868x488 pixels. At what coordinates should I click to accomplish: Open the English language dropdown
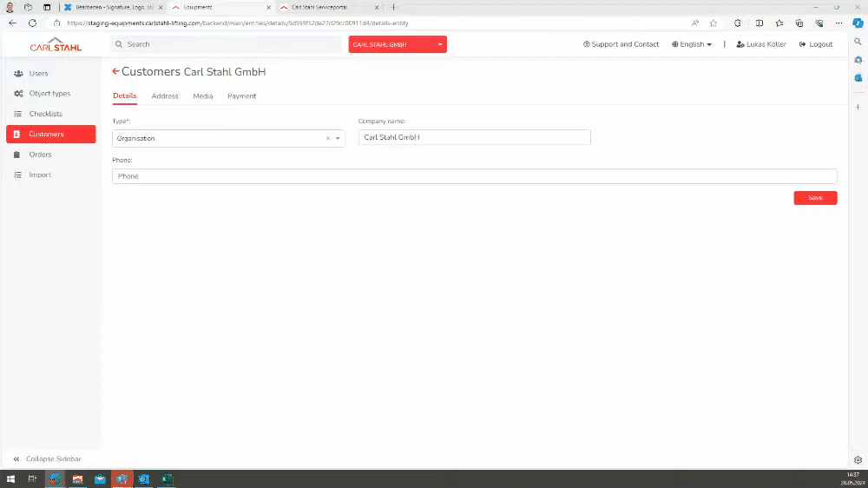[x=692, y=44]
